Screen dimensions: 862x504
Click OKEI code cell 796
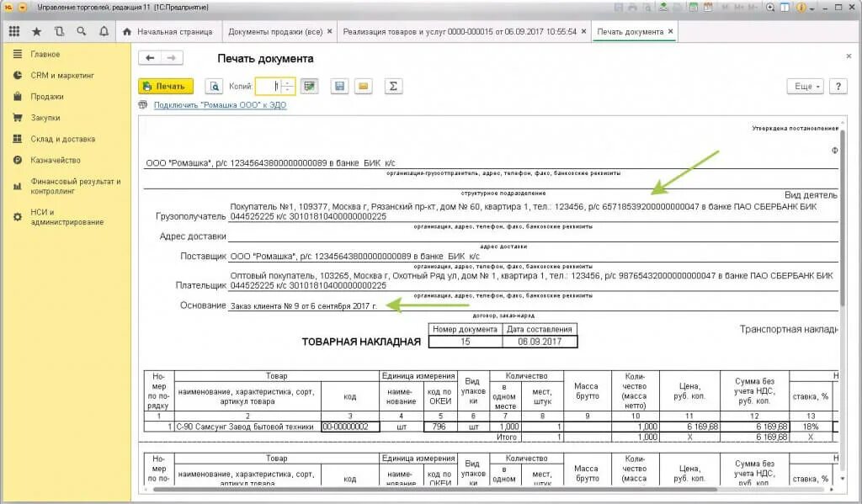(439, 427)
